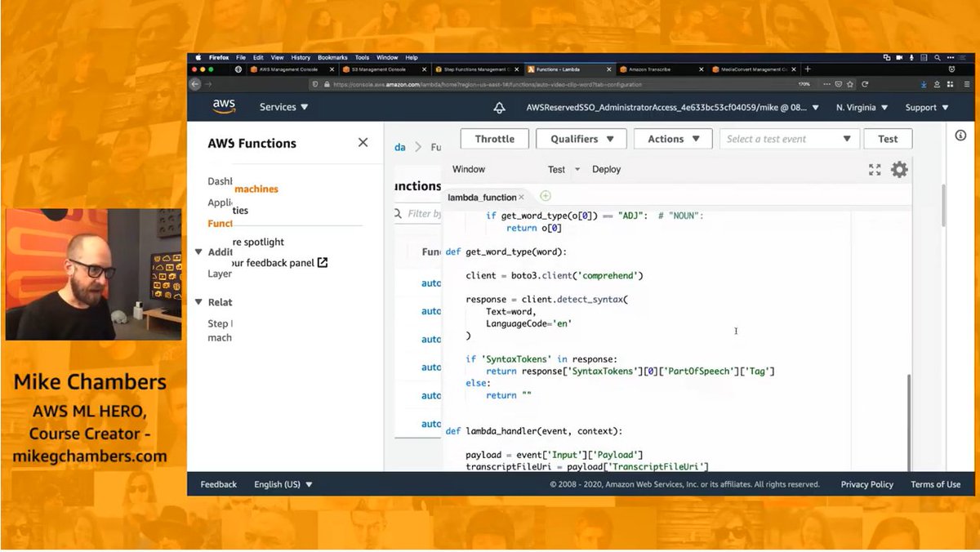
Task: Open the notifications bell icon
Action: tap(499, 108)
